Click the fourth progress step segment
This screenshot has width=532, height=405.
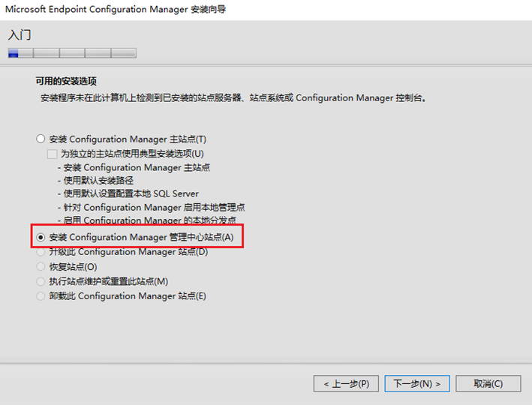click(98, 53)
